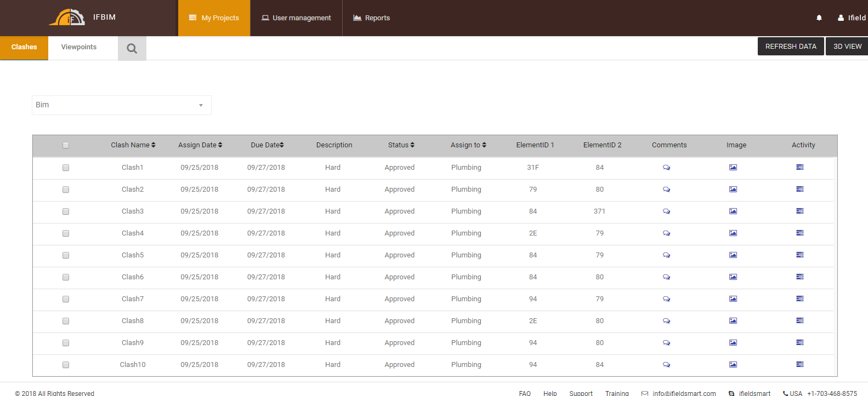View the image icon for Clash3
This screenshot has height=396, width=868.
733,211
